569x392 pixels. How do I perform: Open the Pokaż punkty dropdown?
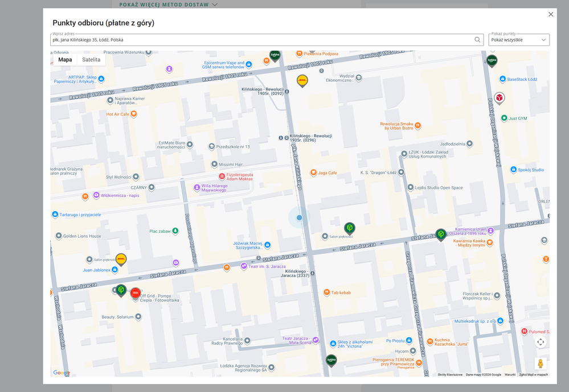(518, 40)
